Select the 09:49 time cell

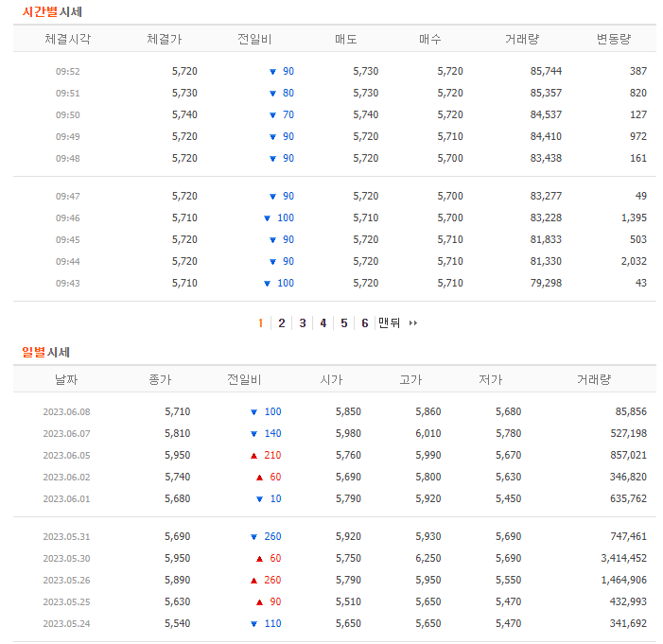click(68, 136)
